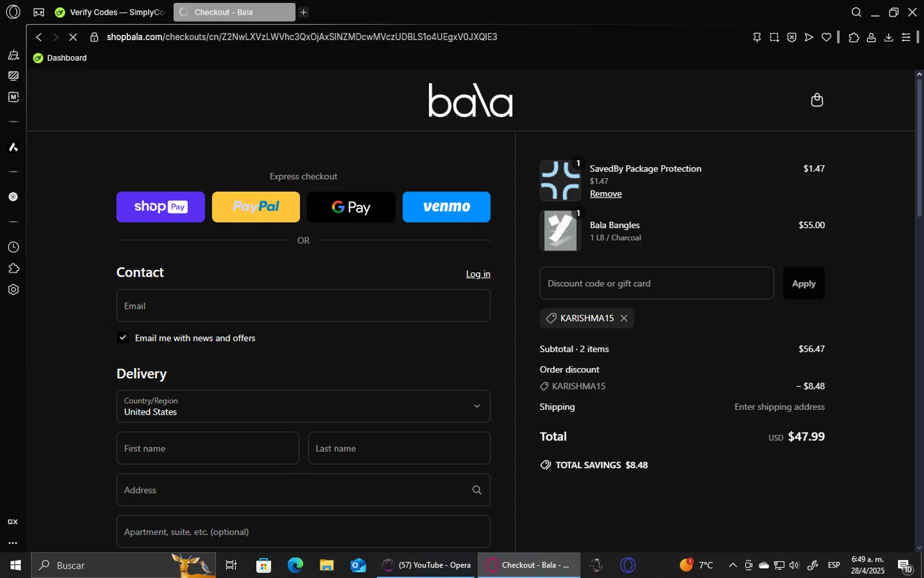Remove the KARISHMA15 discount code
Viewport: 924px width, 578px height.
click(624, 319)
